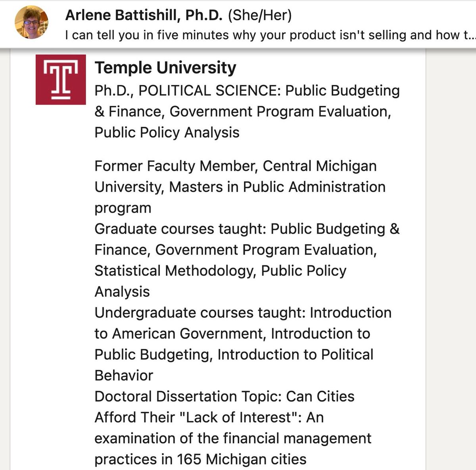
Task: Click Arlene Battishill's profile photo
Action: (x=31, y=22)
